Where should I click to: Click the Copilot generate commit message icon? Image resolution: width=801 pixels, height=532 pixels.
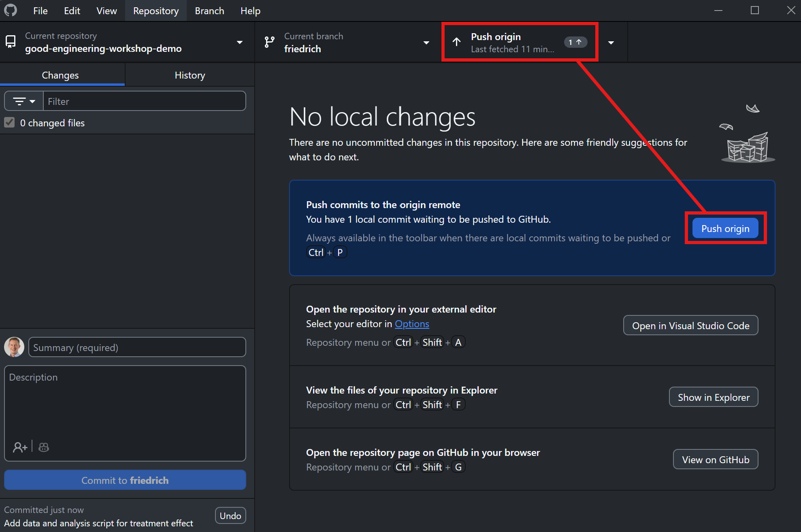tap(44, 447)
